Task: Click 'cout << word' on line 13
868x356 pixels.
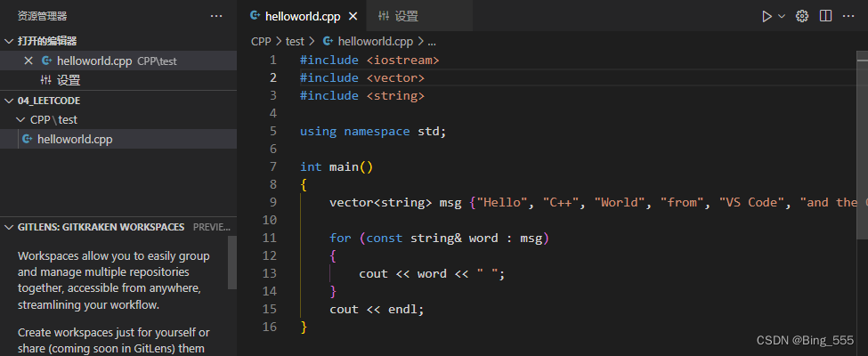Action: pos(402,273)
